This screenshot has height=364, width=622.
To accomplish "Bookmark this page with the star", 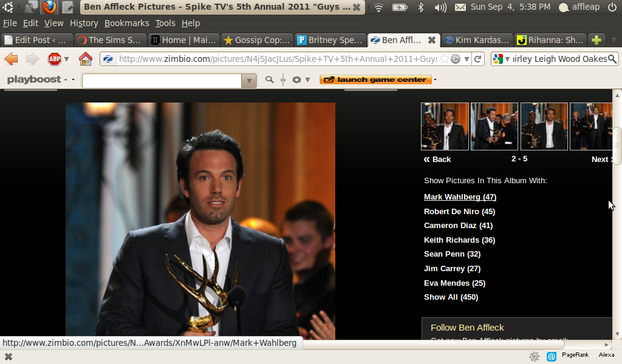I will coord(445,59).
